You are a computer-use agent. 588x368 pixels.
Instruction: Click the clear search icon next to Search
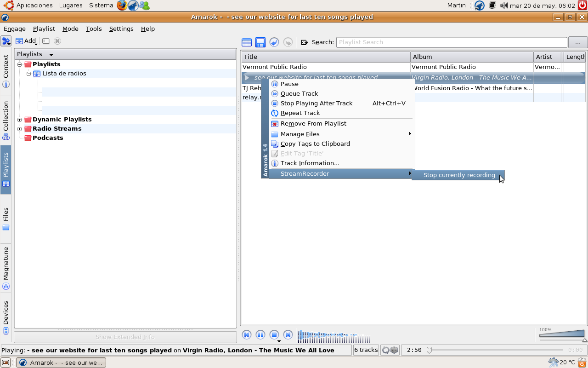305,42
